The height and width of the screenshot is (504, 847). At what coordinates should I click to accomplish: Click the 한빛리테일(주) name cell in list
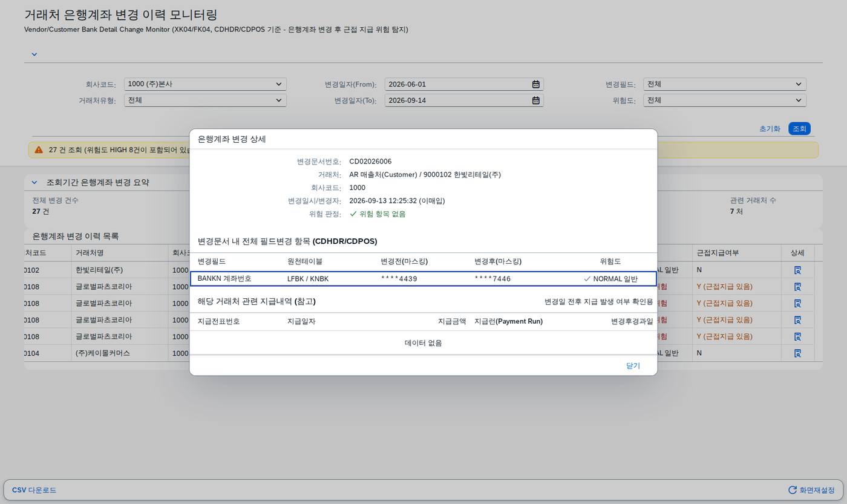[x=99, y=270]
